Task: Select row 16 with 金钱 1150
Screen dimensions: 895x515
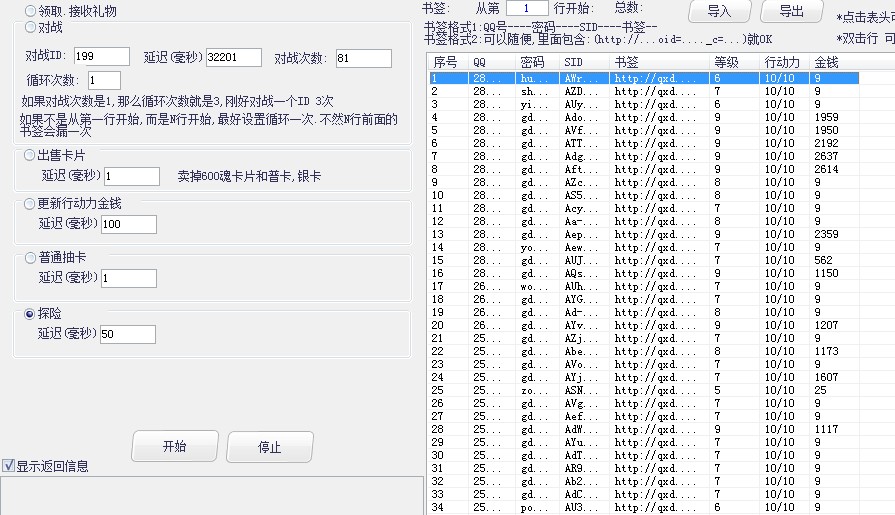Action: (644, 273)
